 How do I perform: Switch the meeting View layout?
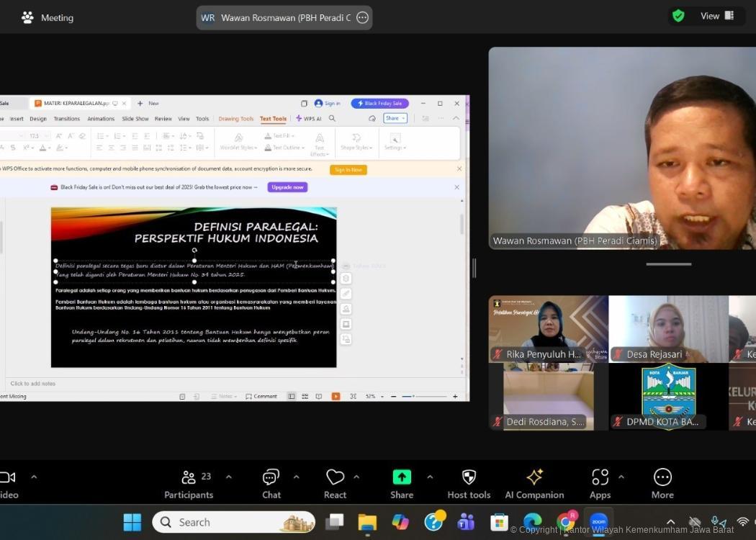click(x=717, y=16)
